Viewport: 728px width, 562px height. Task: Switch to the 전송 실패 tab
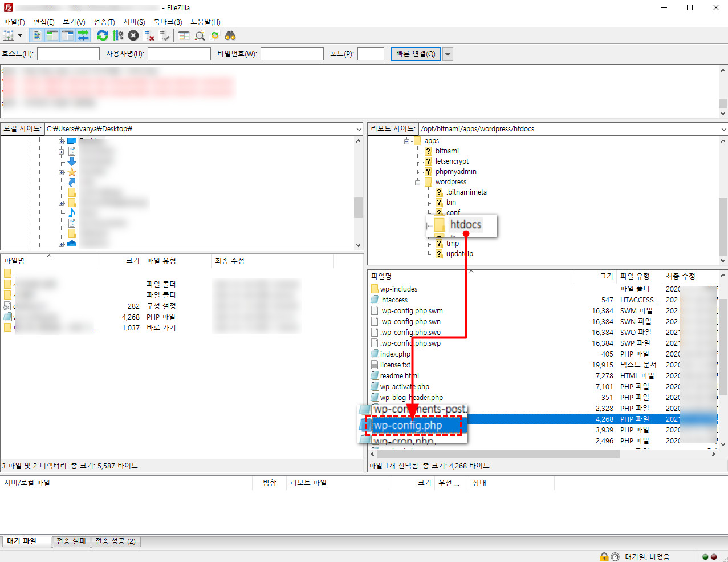click(71, 541)
